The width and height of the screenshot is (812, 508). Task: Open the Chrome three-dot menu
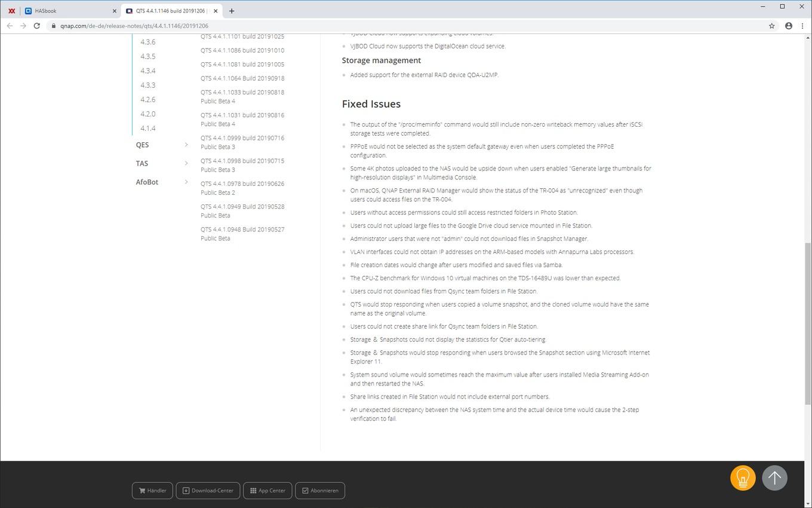[803, 26]
